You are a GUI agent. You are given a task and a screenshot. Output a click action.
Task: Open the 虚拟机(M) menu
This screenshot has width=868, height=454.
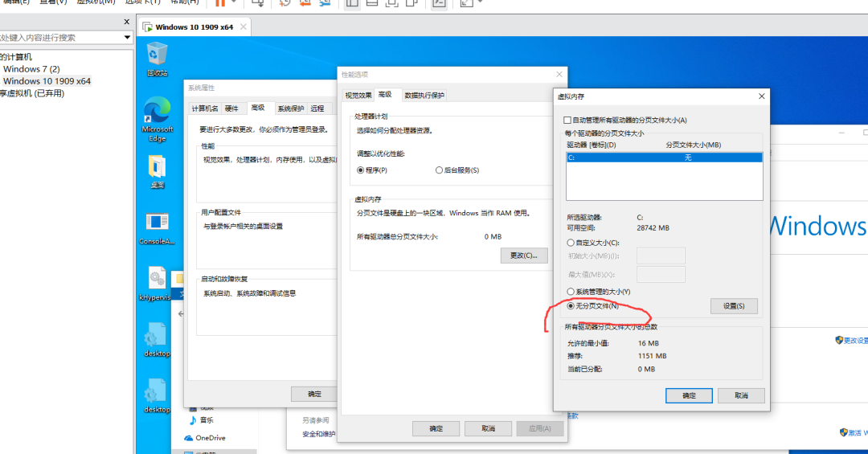pos(96,2)
